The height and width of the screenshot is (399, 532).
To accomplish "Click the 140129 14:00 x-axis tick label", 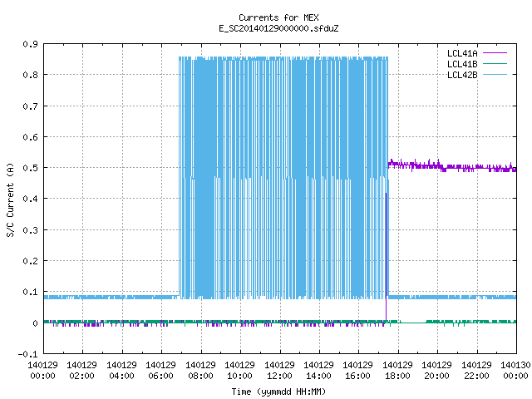I will tap(318, 371).
